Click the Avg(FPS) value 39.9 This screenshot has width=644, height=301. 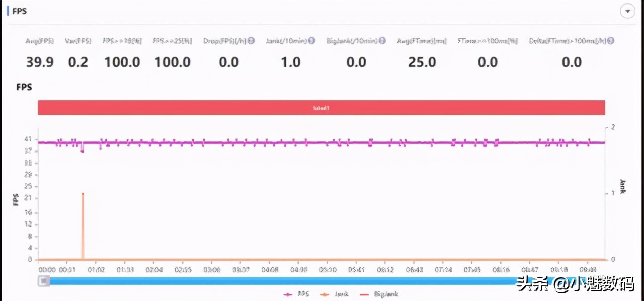40,62
